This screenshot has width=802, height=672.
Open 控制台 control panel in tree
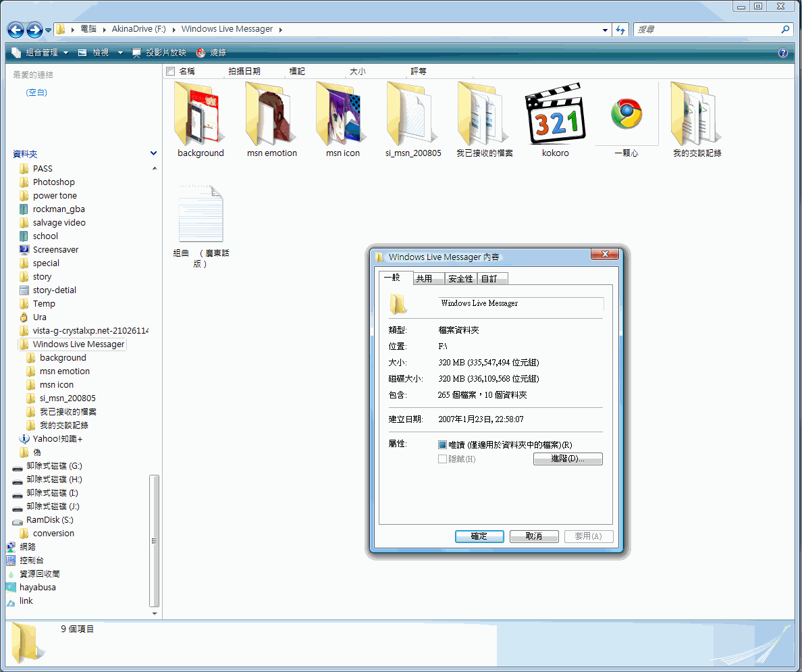pyautogui.click(x=31, y=561)
